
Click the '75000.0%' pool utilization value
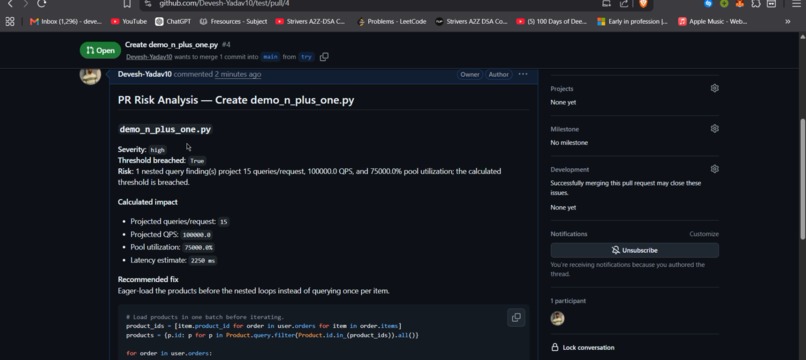coord(198,248)
